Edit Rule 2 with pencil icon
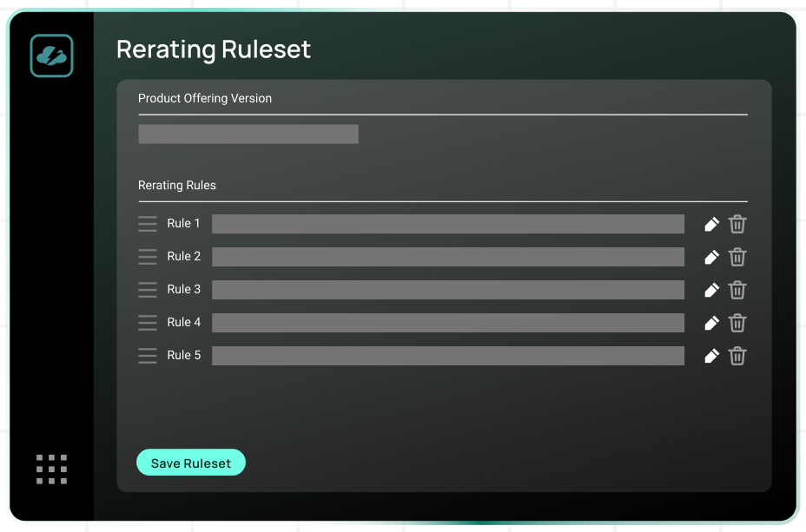 point(711,257)
